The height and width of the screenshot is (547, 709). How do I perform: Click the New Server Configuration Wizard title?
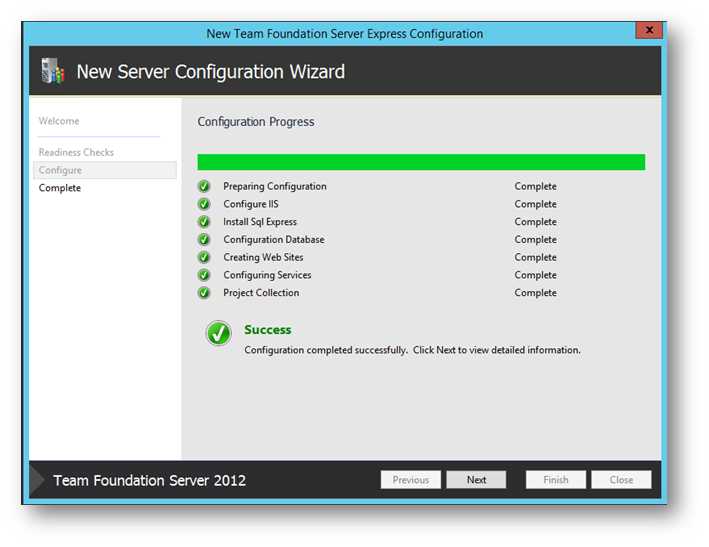point(210,71)
